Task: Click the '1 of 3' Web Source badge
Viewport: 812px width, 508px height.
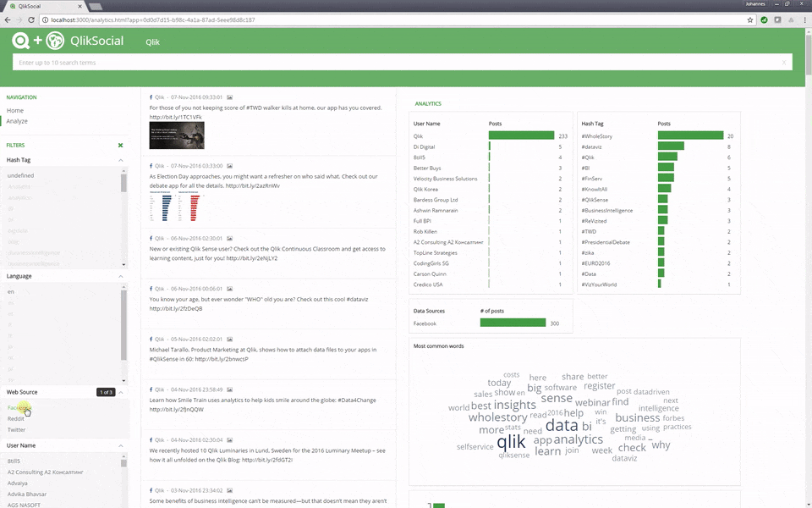Action: pyautogui.click(x=106, y=392)
